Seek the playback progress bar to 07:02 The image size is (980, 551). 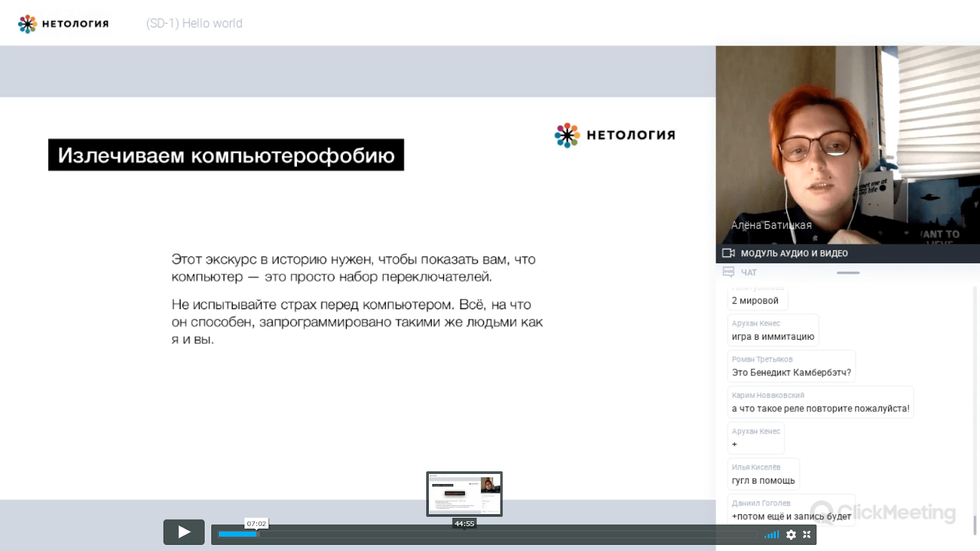(x=257, y=533)
